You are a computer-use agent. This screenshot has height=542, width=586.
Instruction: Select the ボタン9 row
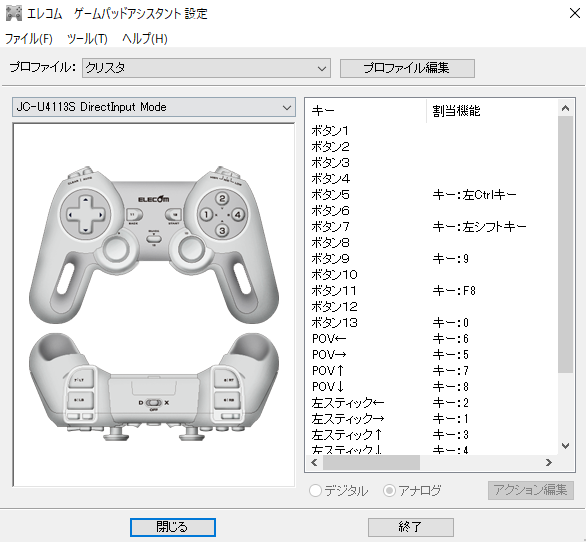(x=432, y=259)
